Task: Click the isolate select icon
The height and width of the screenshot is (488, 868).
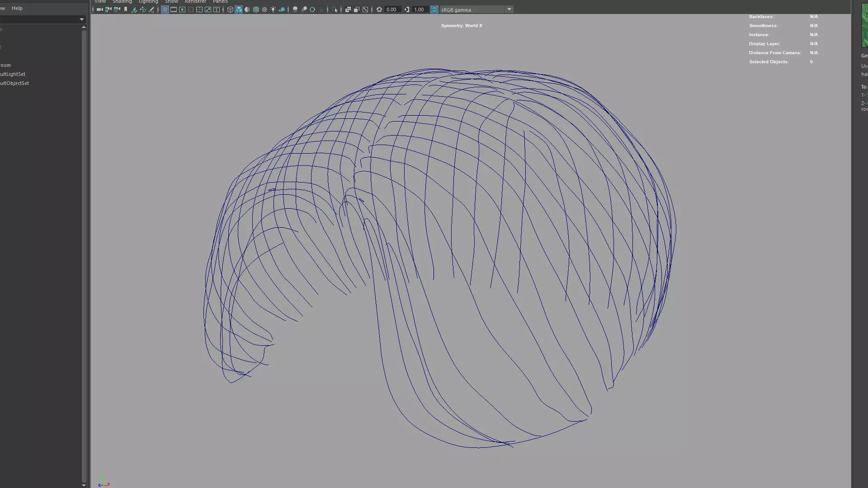Action: click(335, 9)
